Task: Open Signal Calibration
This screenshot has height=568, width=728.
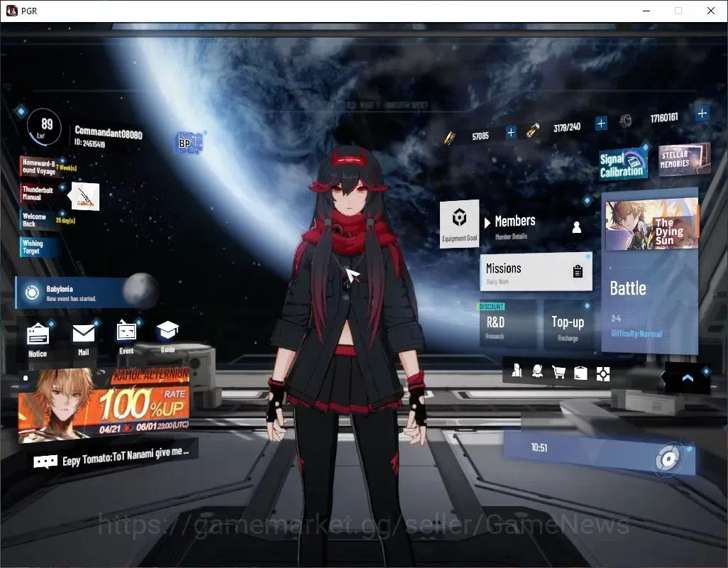Action: (x=622, y=165)
